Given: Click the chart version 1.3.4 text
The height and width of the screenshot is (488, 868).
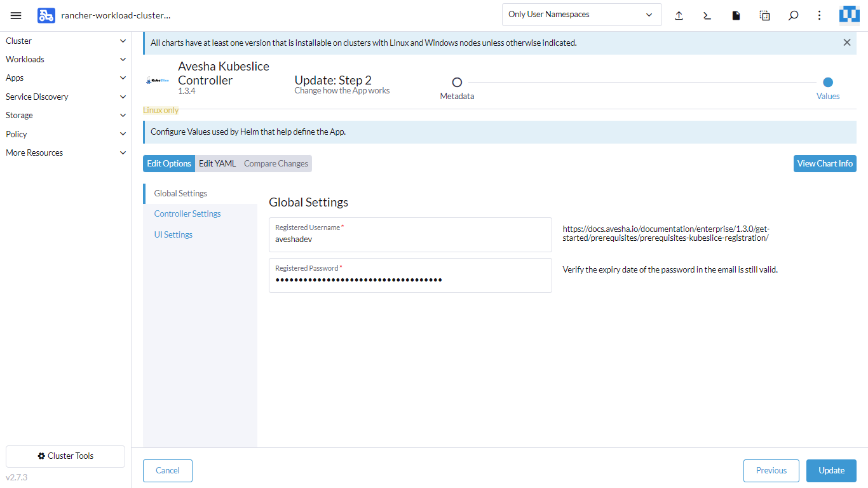Looking at the screenshot, I should click(186, 91).
